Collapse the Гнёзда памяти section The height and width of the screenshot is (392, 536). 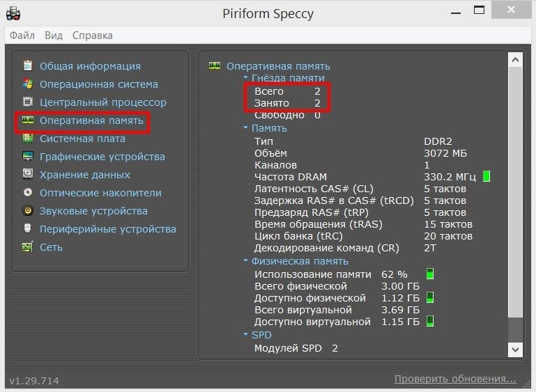(245, 77)
